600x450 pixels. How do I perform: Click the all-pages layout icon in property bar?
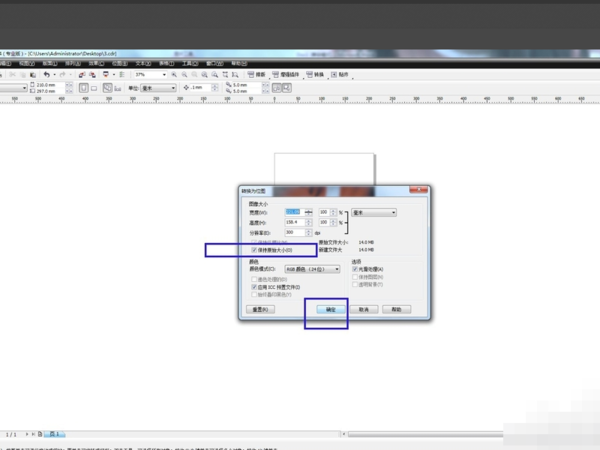click(x=108, y=88)
